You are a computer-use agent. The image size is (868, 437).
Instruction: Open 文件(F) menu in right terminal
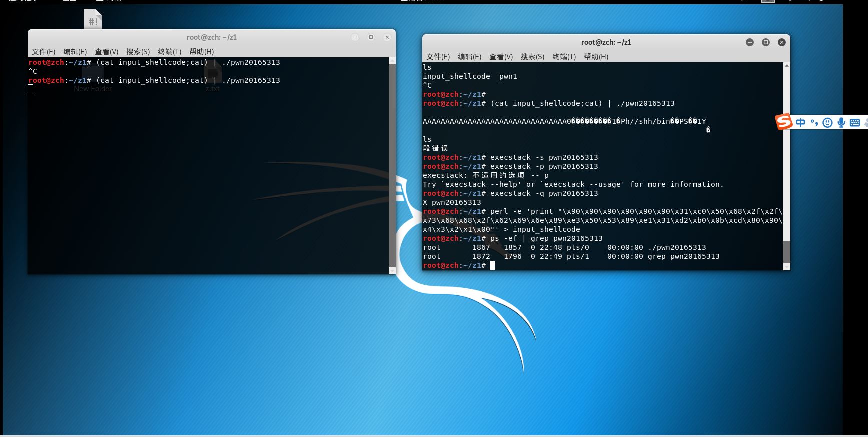pos(438,57)
